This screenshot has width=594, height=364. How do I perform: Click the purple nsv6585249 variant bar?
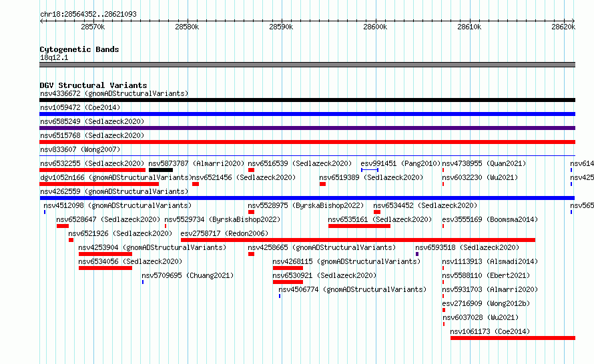point(307,128)
